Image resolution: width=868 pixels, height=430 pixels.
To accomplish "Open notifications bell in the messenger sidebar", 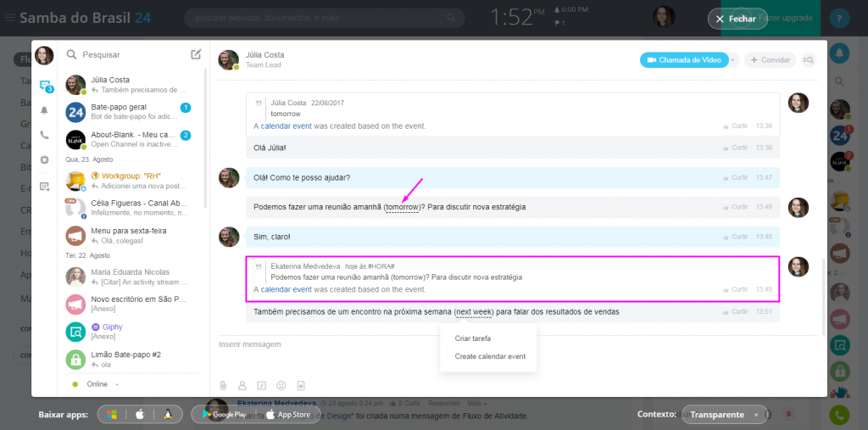I will pyautogui.click(x=44, y=110).
